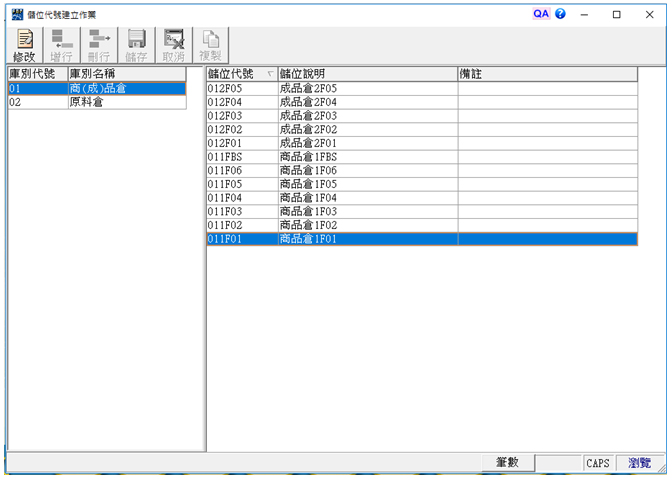Click the 筆數 status bar panel
This screenshot has height=481, width=672.
[x=507, y=463]
